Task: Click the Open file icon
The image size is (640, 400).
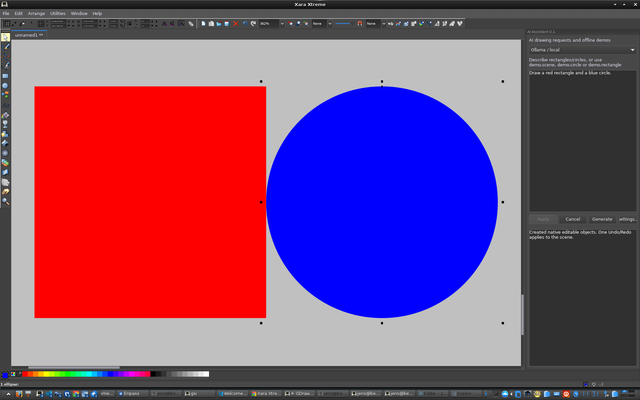Action: point(219,24)
